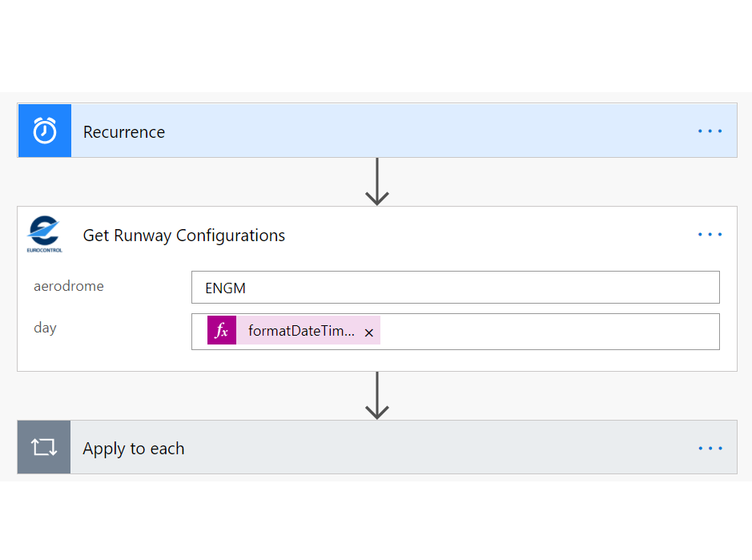Click the Eurocontrol connector logo icon
This screenshot has height=560, width=752.
45,235
